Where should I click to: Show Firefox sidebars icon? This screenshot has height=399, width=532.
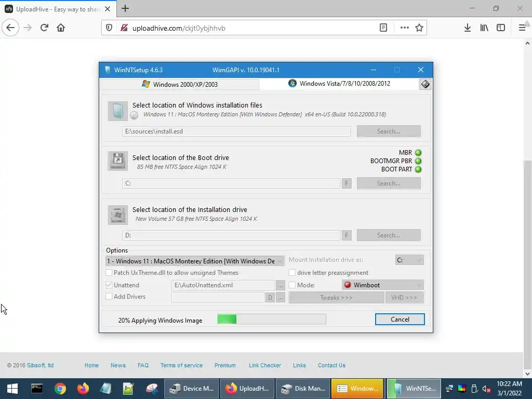click(501, 28)
